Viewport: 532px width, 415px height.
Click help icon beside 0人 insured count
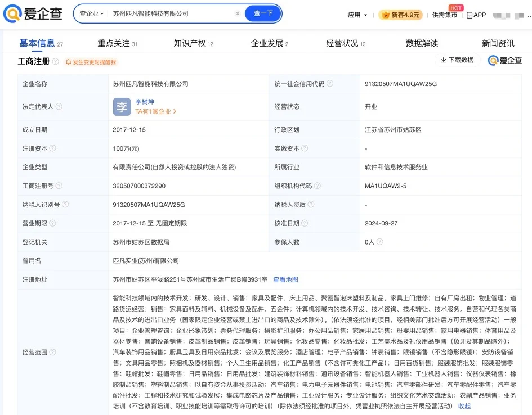pyautogui.click(x=380, y=242)
